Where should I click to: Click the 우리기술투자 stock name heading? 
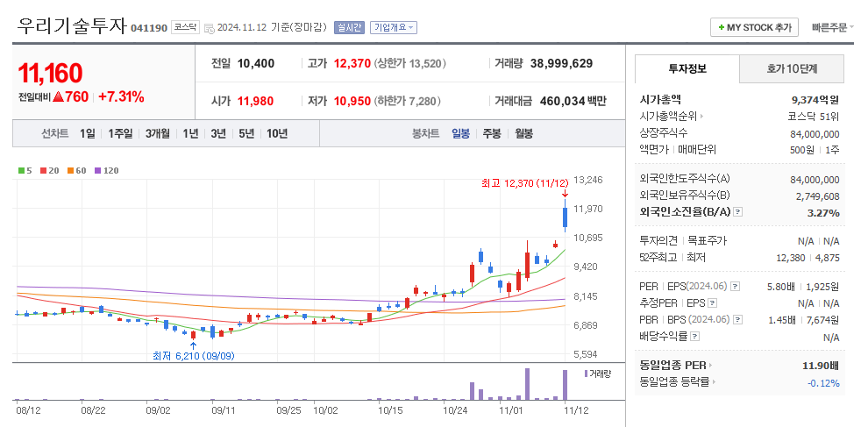72,25
